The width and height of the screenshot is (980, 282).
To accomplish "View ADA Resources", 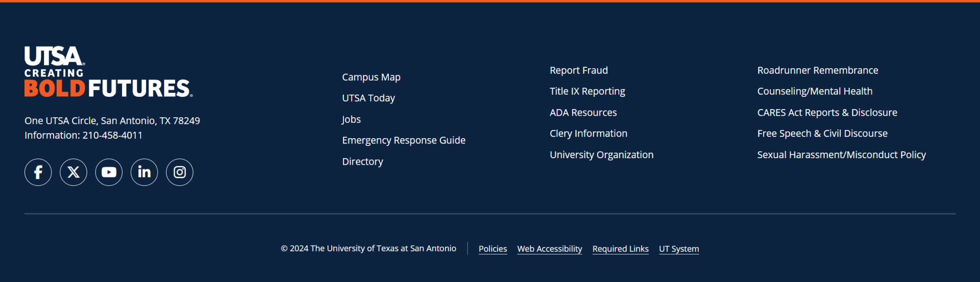I will 583,112.
